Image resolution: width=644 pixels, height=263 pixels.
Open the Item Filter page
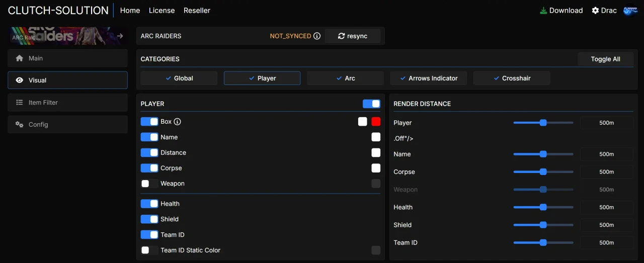point(67,103)
